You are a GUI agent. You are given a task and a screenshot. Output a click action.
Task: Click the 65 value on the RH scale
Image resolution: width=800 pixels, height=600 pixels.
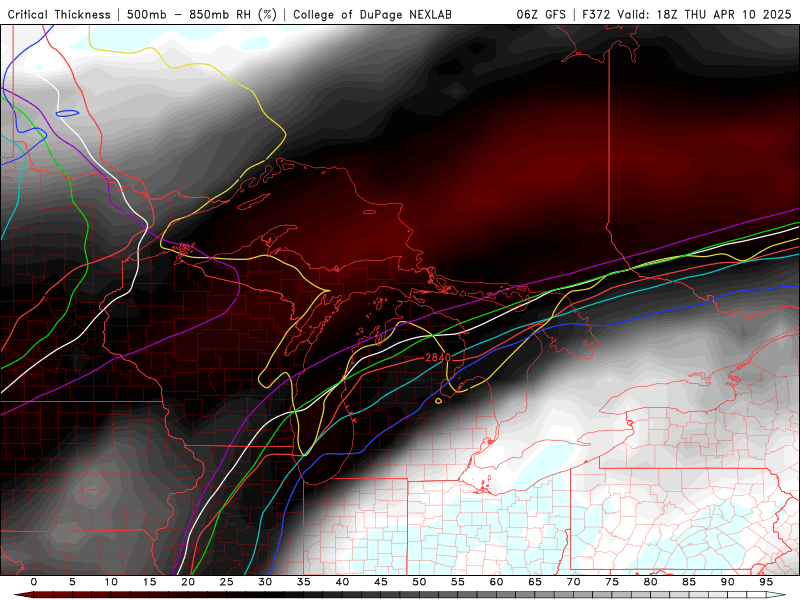tap(535, 582)
